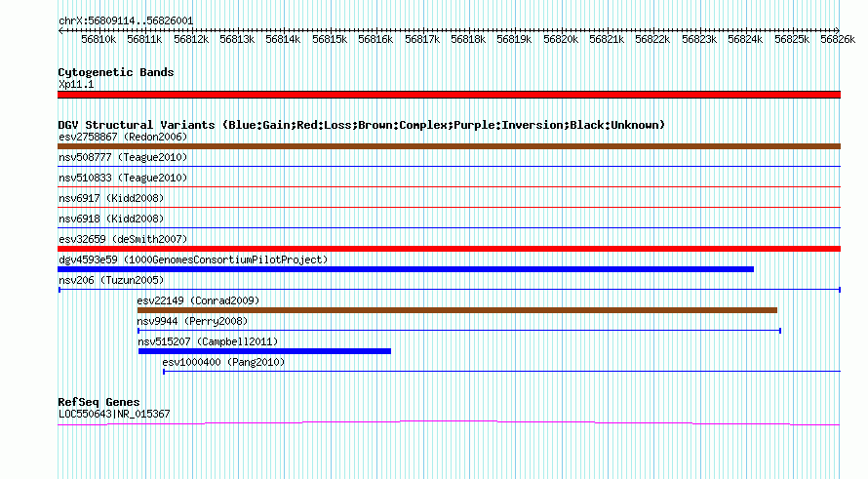Image resolution: width=868 pixels, height=479 pixels.
Task: Click the 56818k ruler tick label
Action: tap(468, 40)
